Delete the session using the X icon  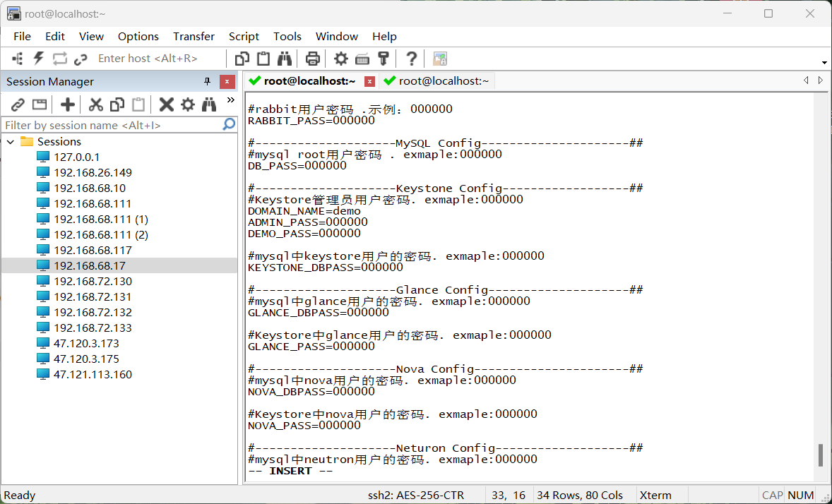tap(166, 104)
